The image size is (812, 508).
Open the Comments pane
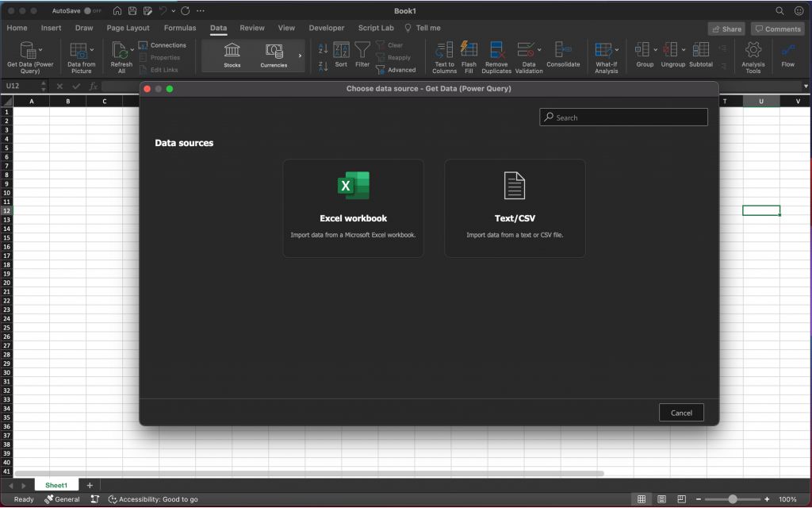pos(778,29)
